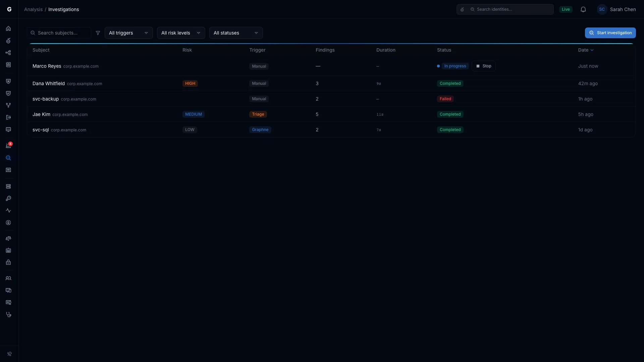Viewport: 644px width, 362px height.
Task: Click Completed badge in Dana Whitfield row
Action: [450, 83]
